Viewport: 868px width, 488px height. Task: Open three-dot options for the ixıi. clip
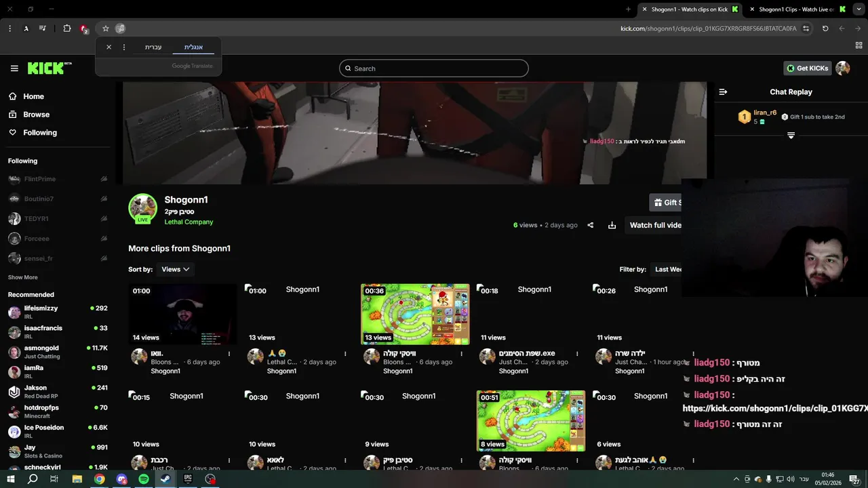(x=229, y=354)
